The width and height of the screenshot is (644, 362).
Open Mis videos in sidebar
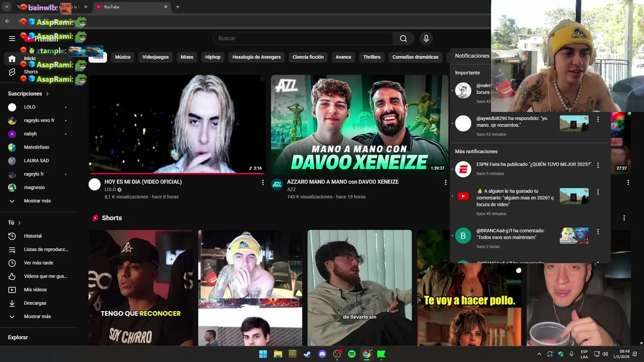(x=38, y=290)
